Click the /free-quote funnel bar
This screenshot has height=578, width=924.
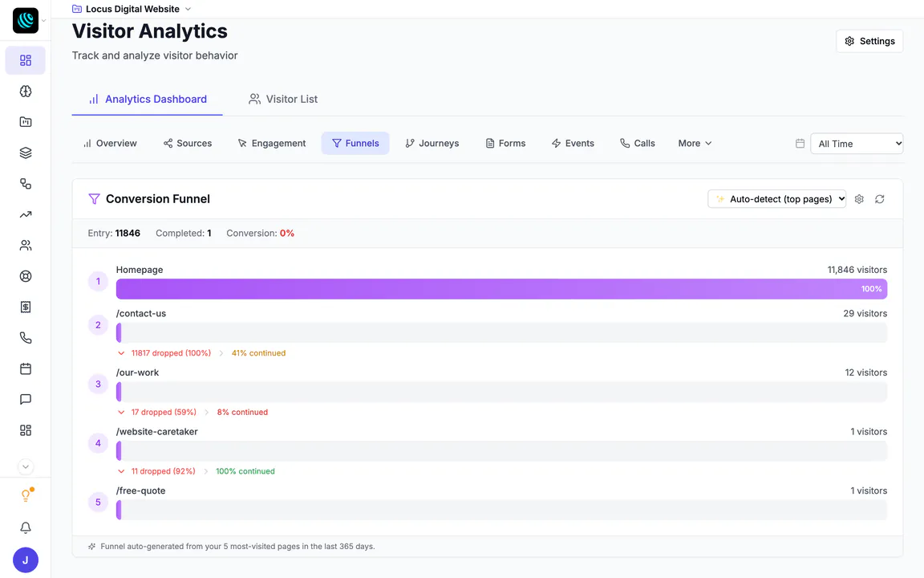click(x=501, y=510)
